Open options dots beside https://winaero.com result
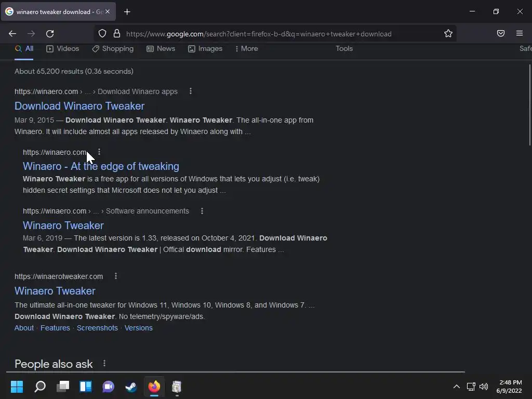This screenshot has width=532, height=399. (x=99, y=152)
